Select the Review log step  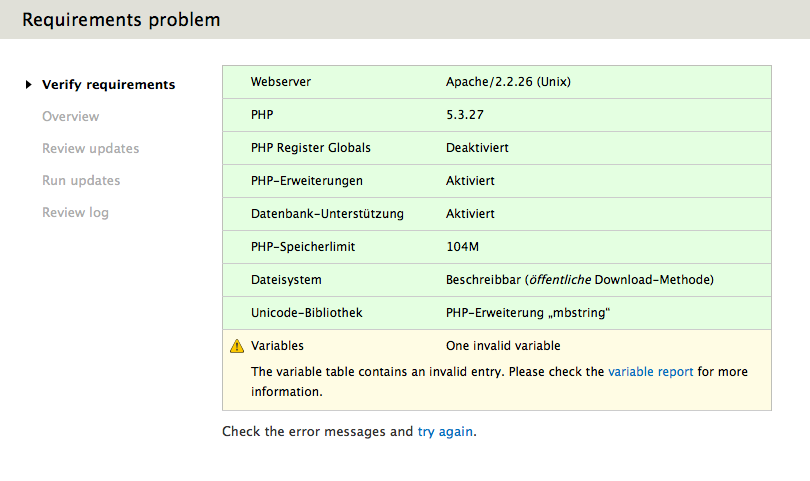75,213
